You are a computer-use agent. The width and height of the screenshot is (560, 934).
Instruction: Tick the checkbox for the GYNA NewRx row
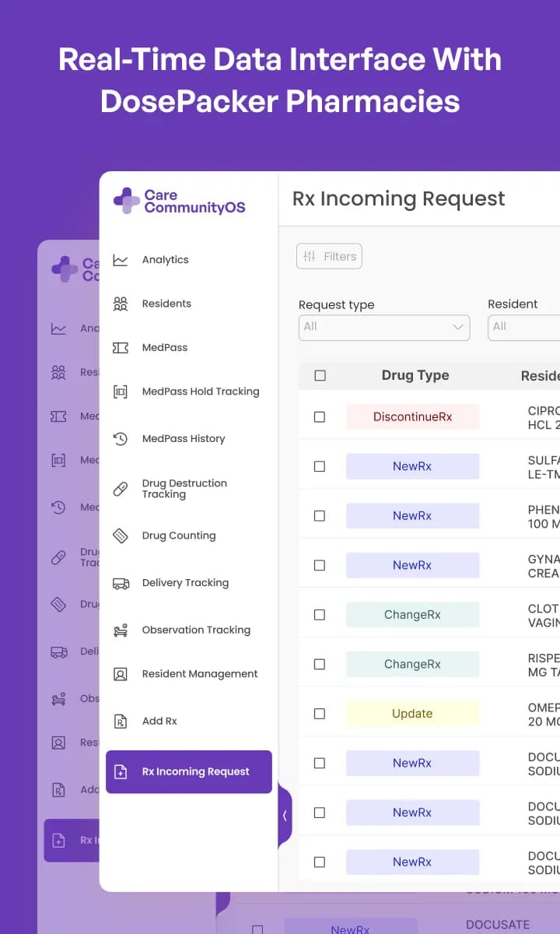[x=320, y=566]
